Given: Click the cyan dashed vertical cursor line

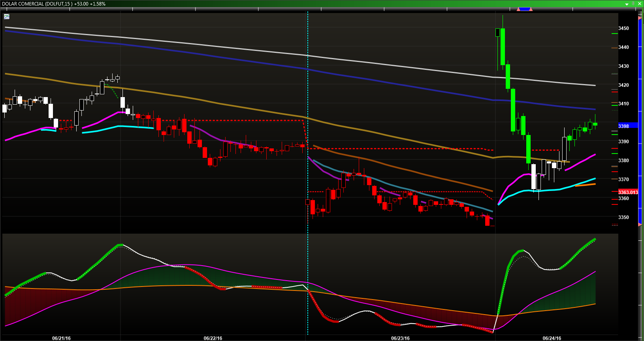Looking at the screenshot, I should 308,99.
